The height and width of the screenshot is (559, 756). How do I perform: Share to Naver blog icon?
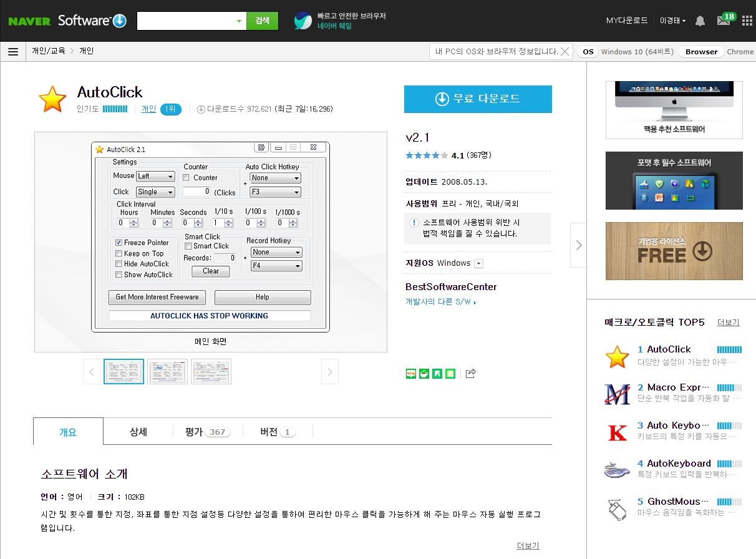click(x=411, y=374)
